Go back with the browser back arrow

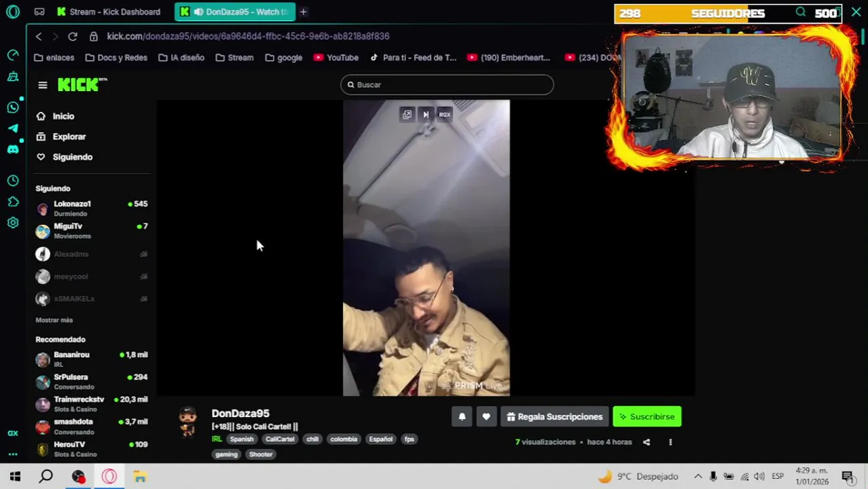click(39, 36)
